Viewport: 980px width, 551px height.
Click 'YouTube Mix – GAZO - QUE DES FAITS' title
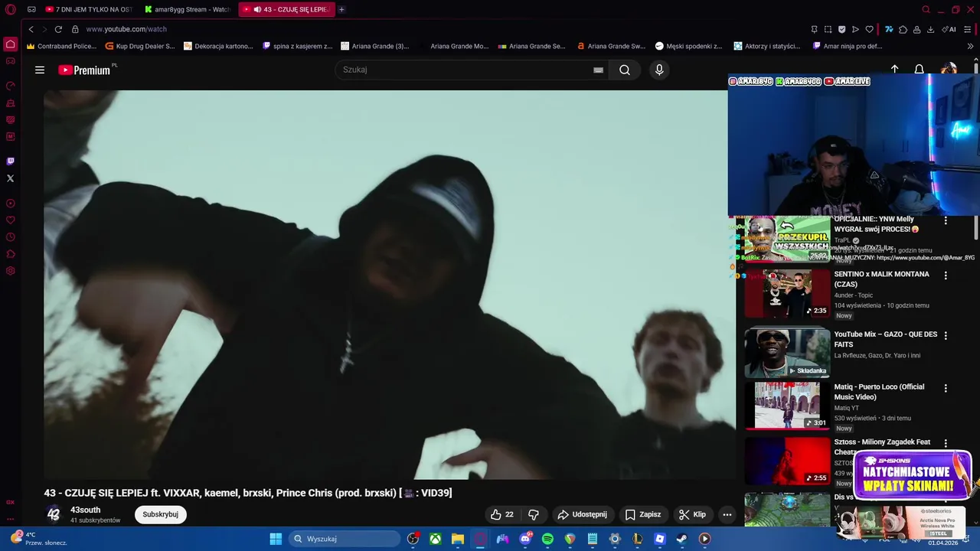(885, 339)
